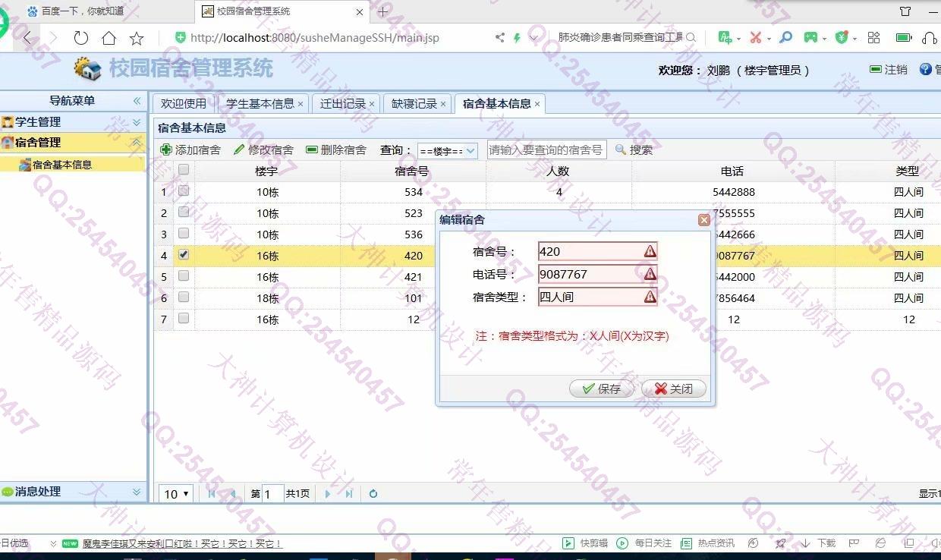Image resolution: width=941 pixels, height=560 pixels.
Task: Click the 注销 logout link
Action: (x=889, y=70)
